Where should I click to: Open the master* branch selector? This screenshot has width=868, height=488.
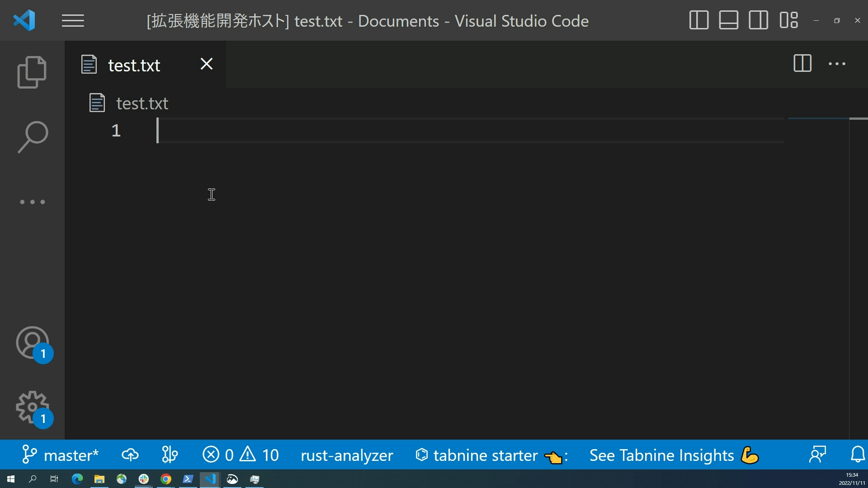click(60, 455)
